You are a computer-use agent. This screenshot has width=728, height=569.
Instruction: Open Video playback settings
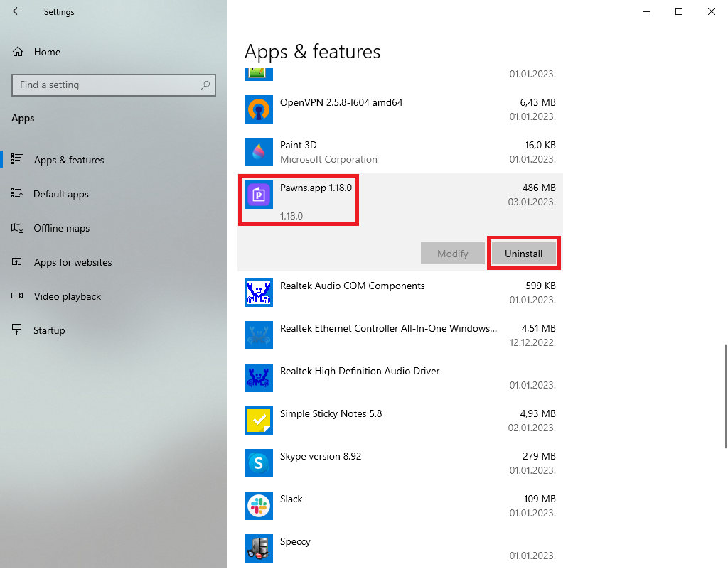pyautogui.click(x=68, y=296)
